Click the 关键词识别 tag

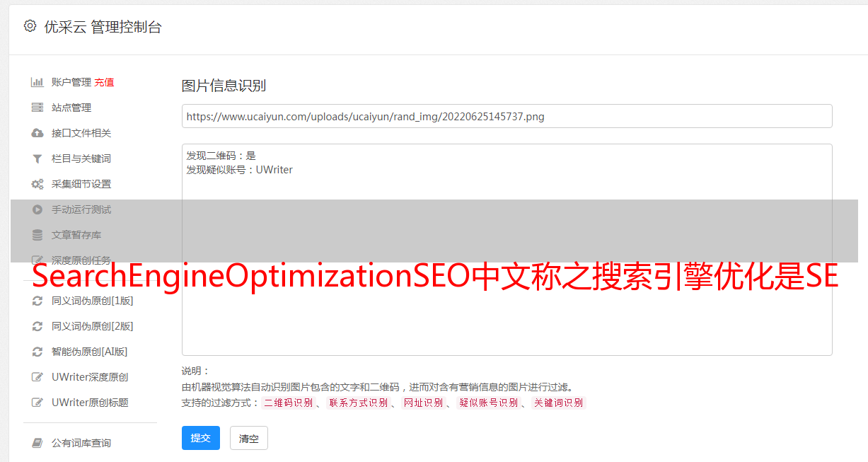(559, 403)
